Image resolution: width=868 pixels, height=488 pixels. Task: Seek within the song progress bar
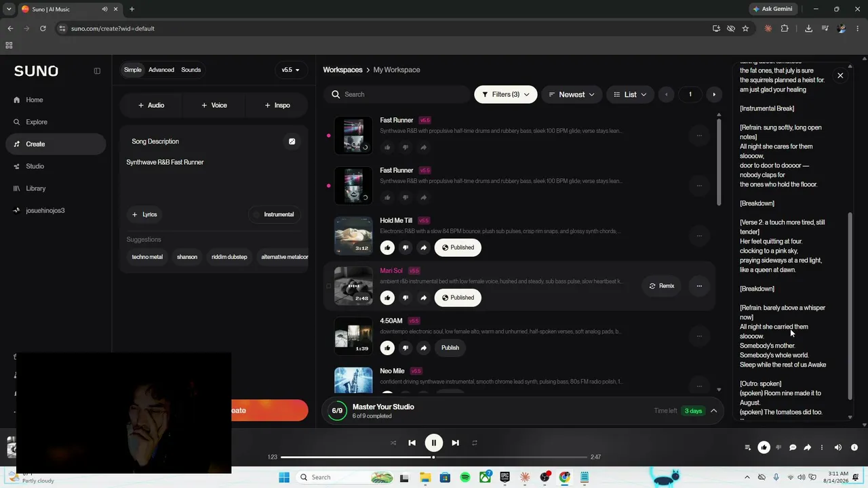coord(434,457)
